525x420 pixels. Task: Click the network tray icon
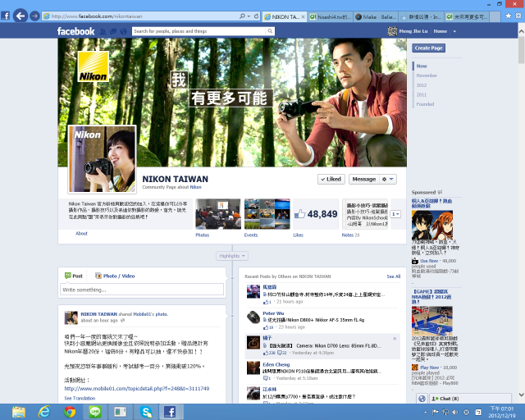point(445,412)
